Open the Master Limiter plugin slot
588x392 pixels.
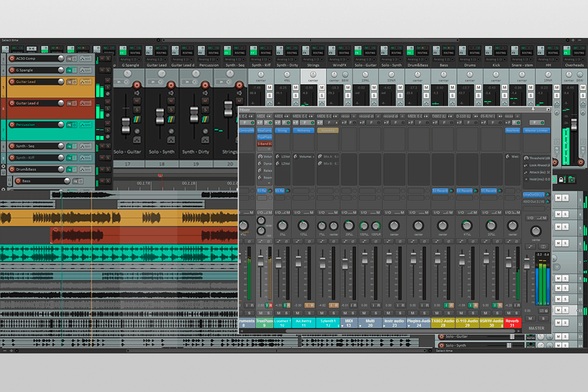tap(537, 130)
